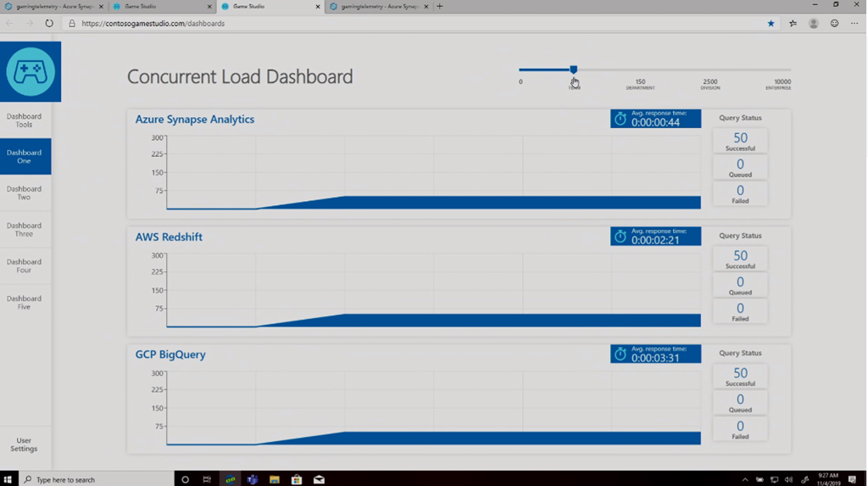Open the favorites list icon
The height and width of the screenshot is (486, 868).
coord(793,23)
